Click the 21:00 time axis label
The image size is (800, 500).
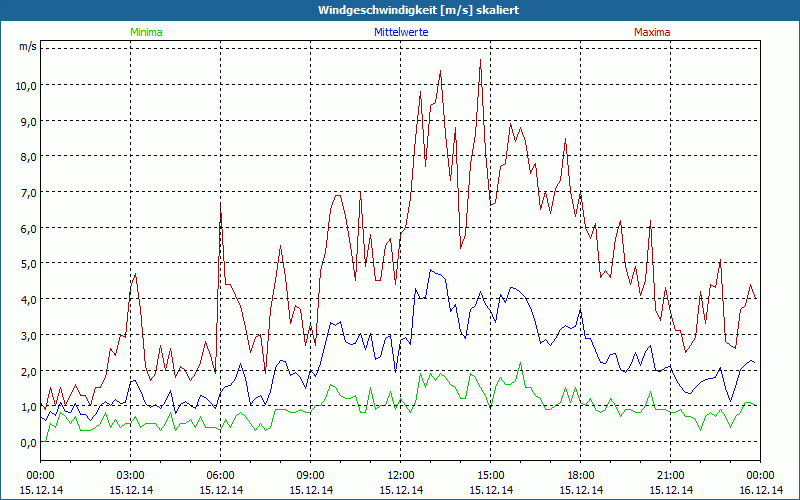670,476
